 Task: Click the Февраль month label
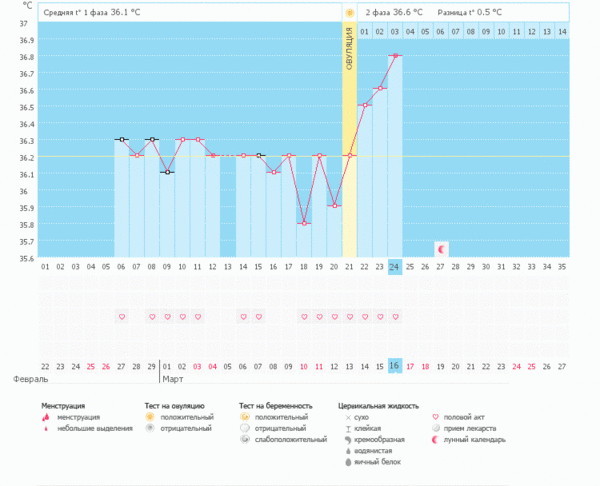click(x=31, y=379)
